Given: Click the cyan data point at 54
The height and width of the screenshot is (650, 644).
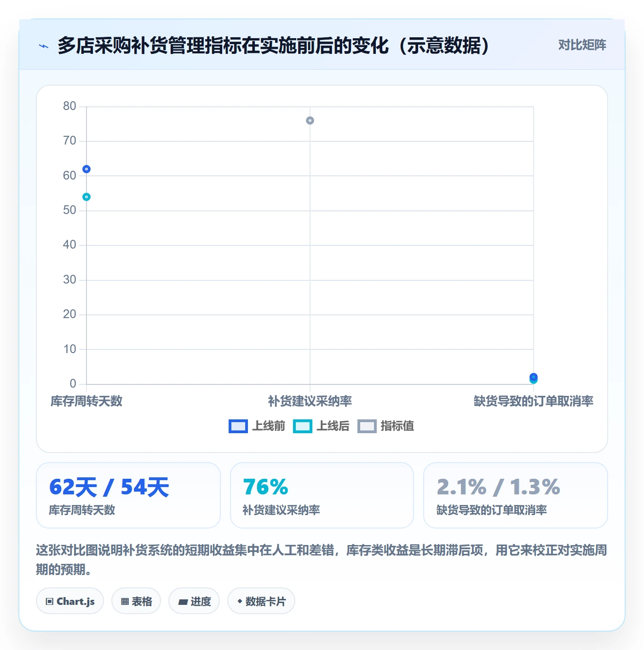Looking at the screenshot, I should (86, 197).
